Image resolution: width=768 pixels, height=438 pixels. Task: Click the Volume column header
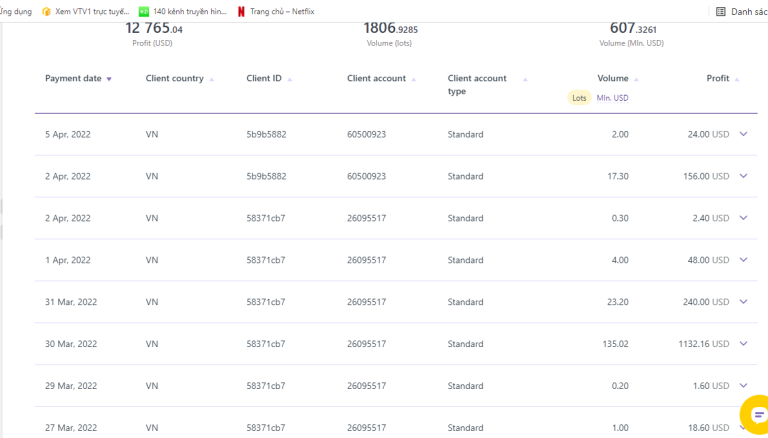click(x=612, y=78)
